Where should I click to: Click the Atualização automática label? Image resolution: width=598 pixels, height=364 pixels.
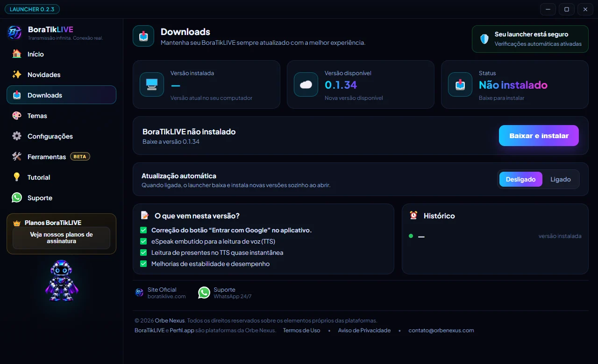(178, 176)
